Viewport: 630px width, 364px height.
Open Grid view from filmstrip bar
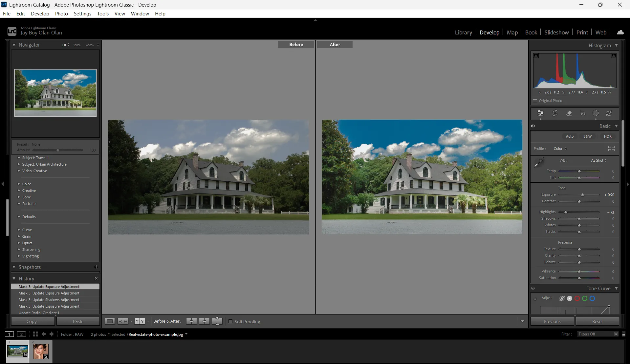(35, 334)
